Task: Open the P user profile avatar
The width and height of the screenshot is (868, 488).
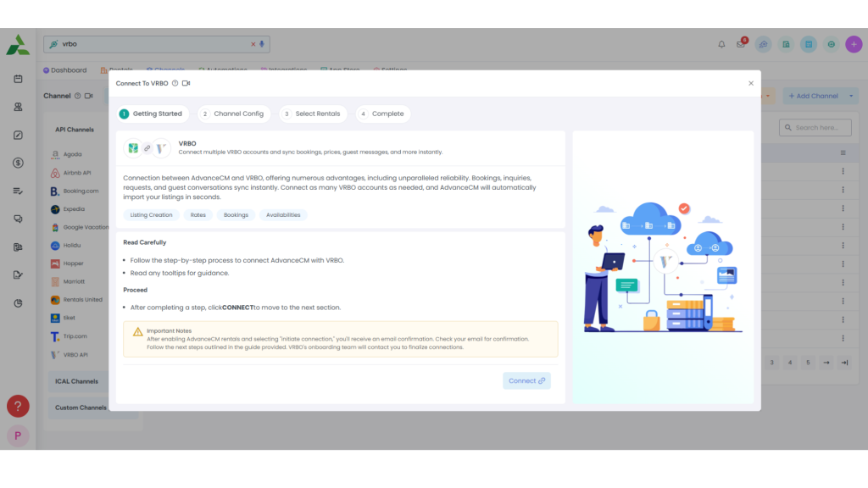Action: 18,435
